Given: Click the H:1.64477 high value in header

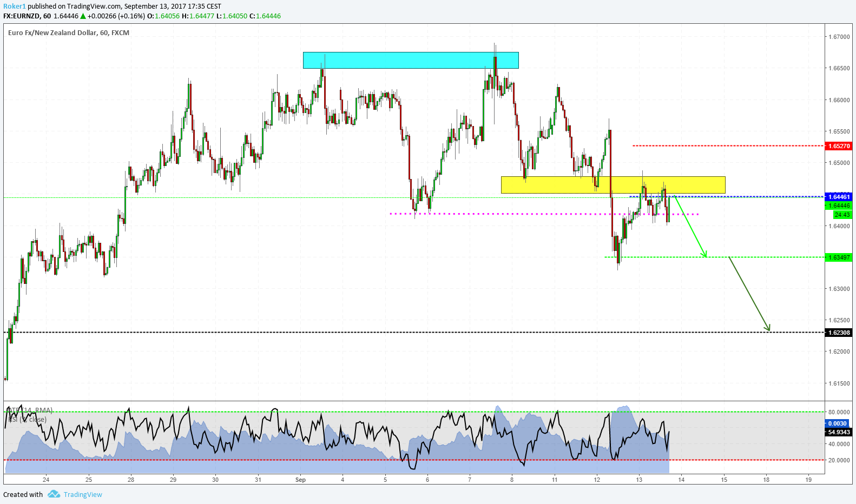Looking at the screenshot, I should coord(198,16).
